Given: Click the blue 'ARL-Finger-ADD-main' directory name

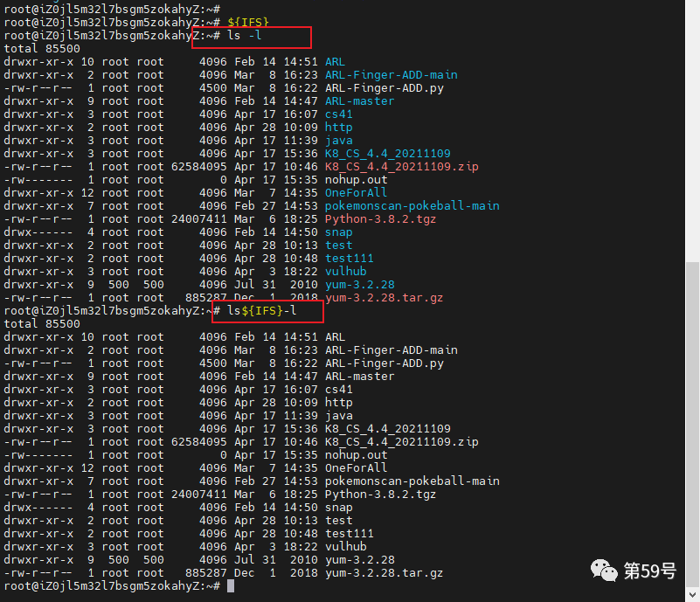Looking at the screenshot, I should (391, 74).
